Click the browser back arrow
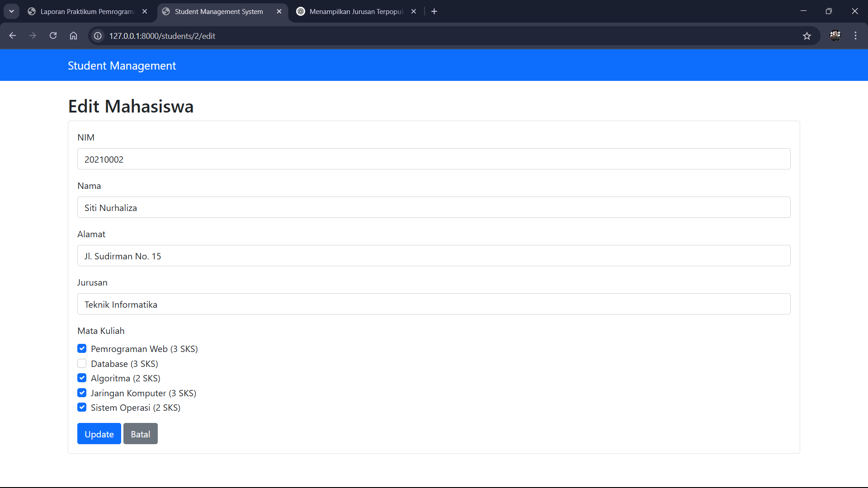Viewport: 868px width, 488px height. tap(13, 36)
